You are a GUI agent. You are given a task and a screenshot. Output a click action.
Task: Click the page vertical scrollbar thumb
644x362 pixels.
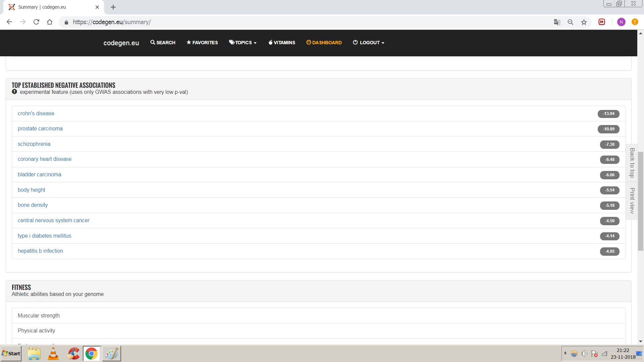coord(641,201)
